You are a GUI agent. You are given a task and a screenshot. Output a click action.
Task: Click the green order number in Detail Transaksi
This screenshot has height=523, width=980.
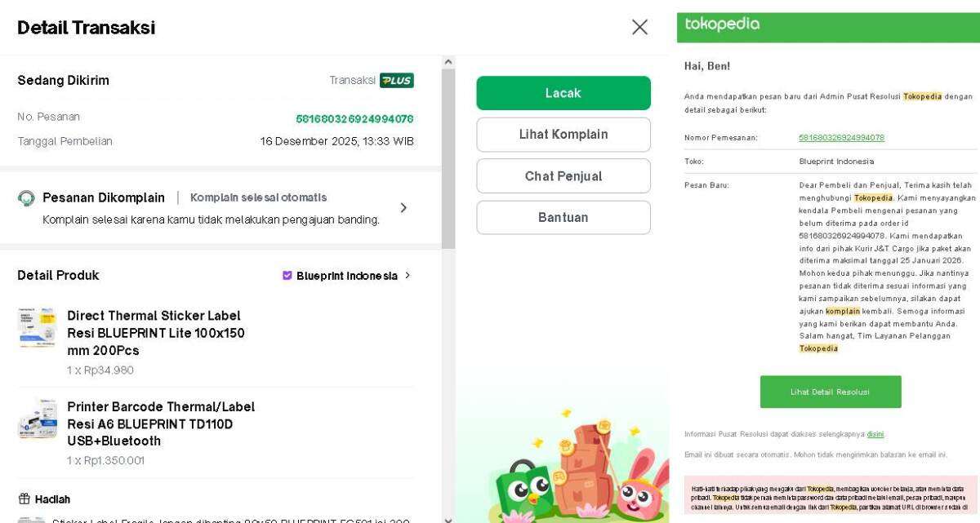coord(354,118)
